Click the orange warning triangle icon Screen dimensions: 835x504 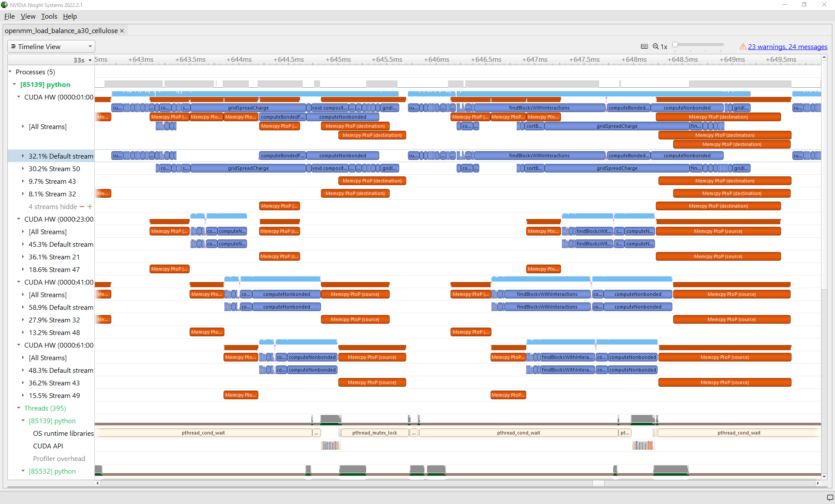(743, 46)
